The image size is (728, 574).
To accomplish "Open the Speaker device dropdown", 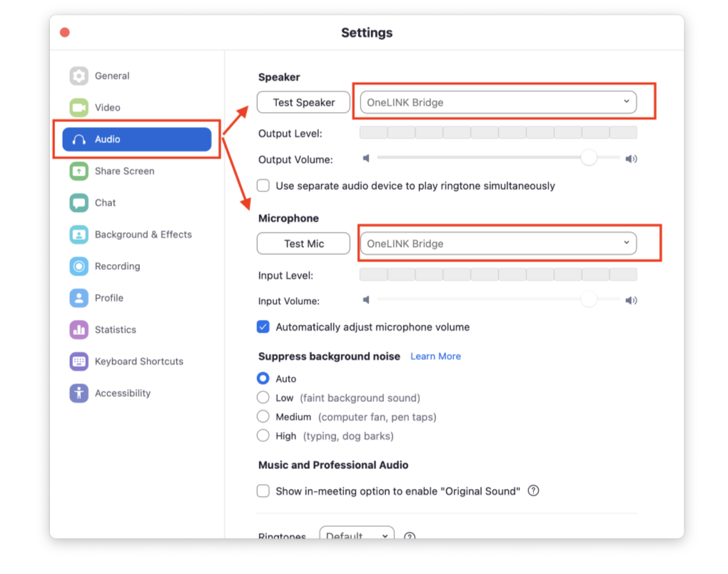I will 498,102.
